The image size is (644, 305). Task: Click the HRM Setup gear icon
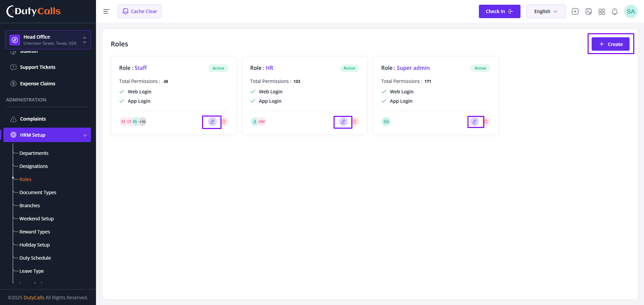pos(13,135)
